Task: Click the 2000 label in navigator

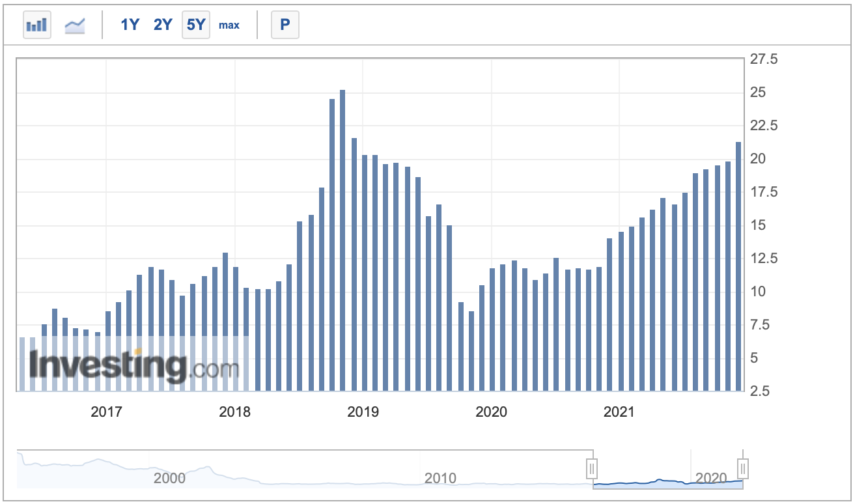Action: point(169,479)
